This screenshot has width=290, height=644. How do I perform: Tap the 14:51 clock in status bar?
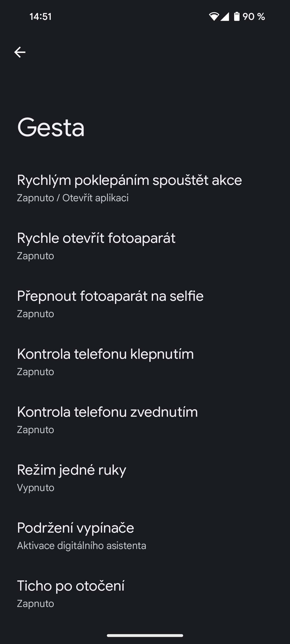click(x=41, y=17)
